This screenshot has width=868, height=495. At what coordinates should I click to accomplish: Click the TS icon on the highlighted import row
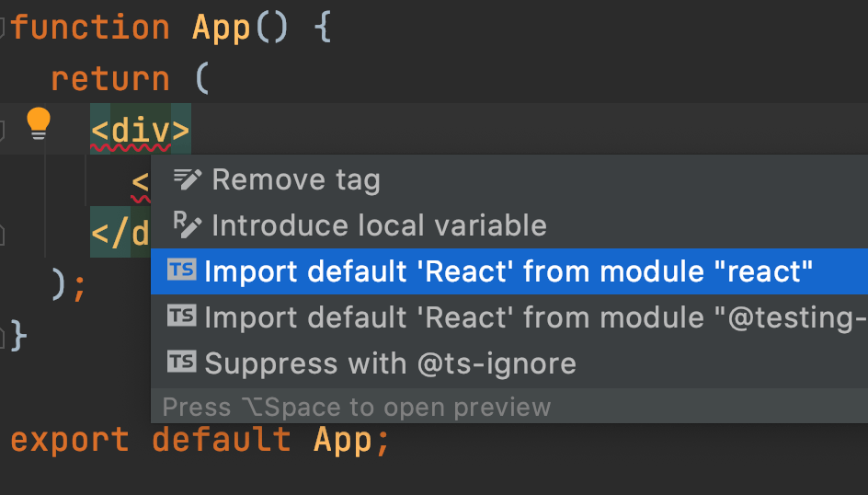[x=181, y=271]
